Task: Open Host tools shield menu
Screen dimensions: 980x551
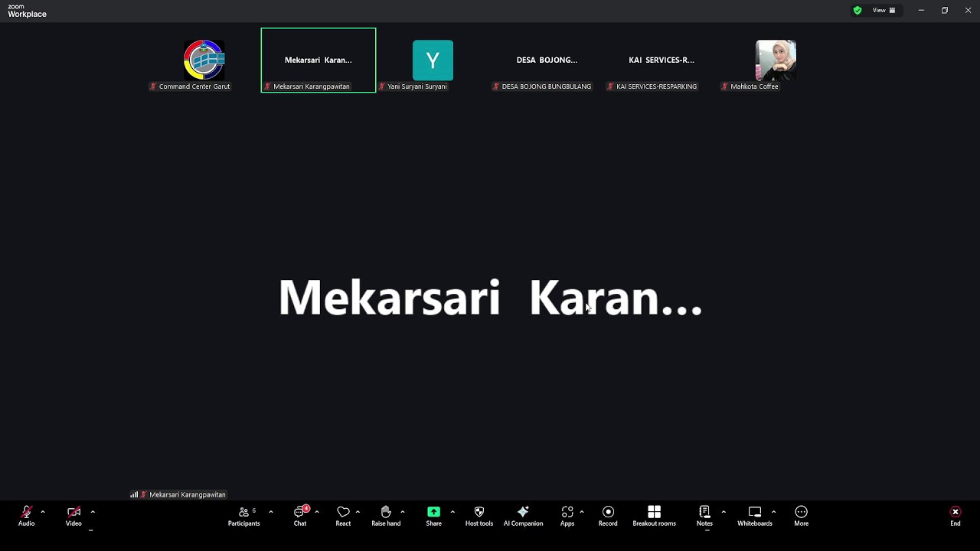Action: [x=479, y=517]
